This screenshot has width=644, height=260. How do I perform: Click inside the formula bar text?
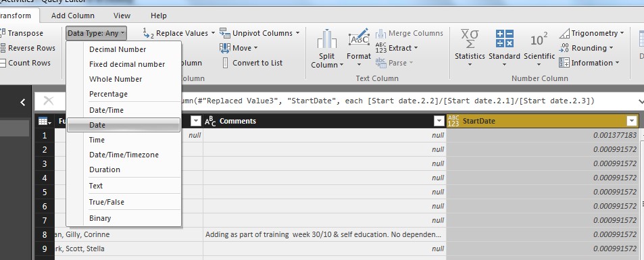387,101
